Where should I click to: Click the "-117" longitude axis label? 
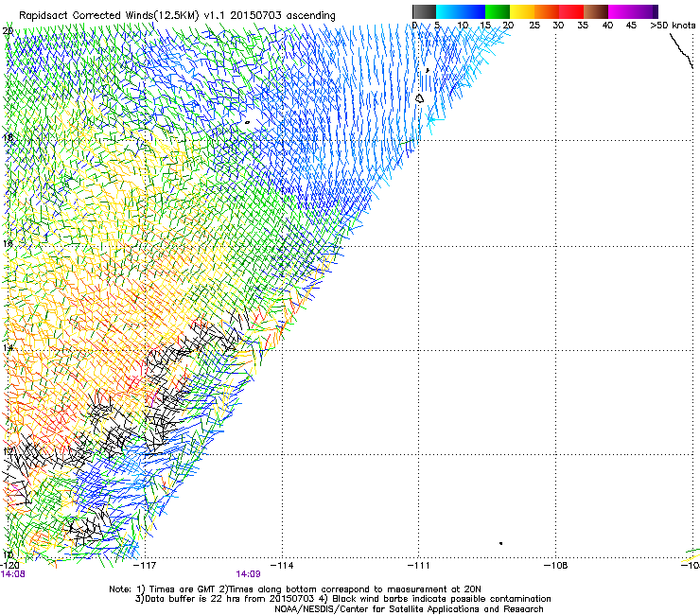pyautogui.click(x=145, y=566)
